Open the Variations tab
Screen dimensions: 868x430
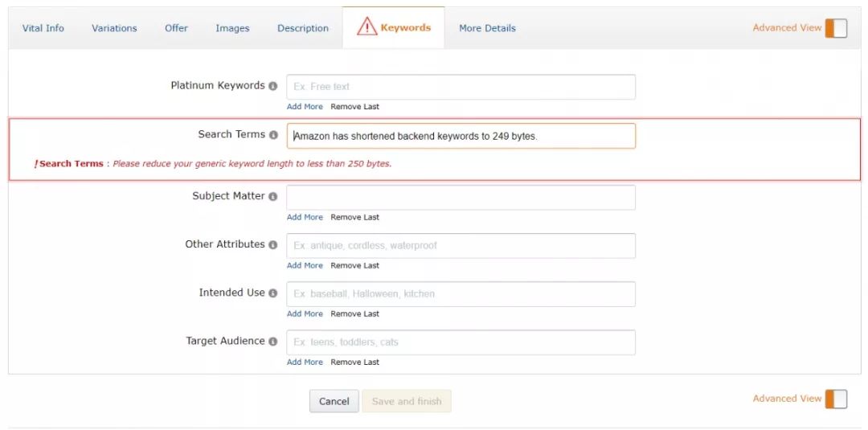point(114,28)
